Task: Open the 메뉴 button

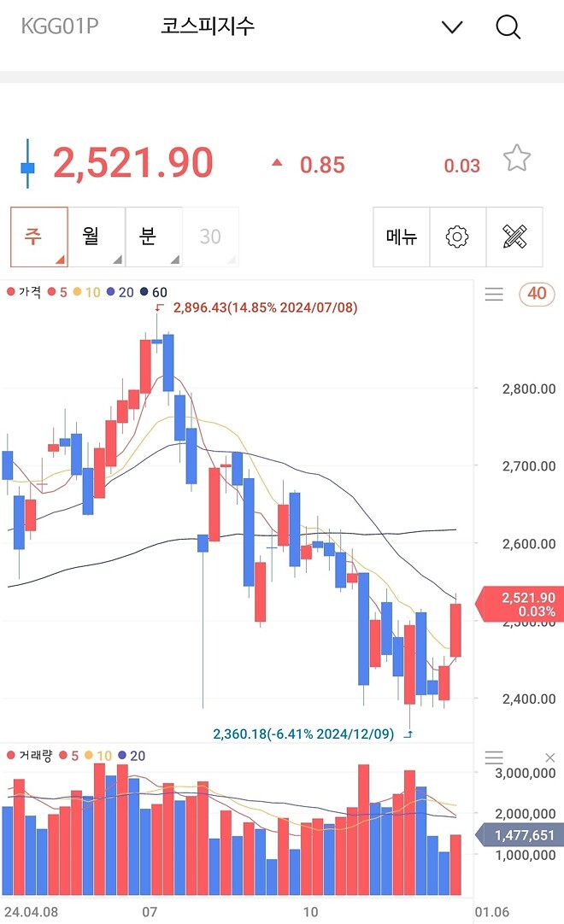Action: coord(402,237)
